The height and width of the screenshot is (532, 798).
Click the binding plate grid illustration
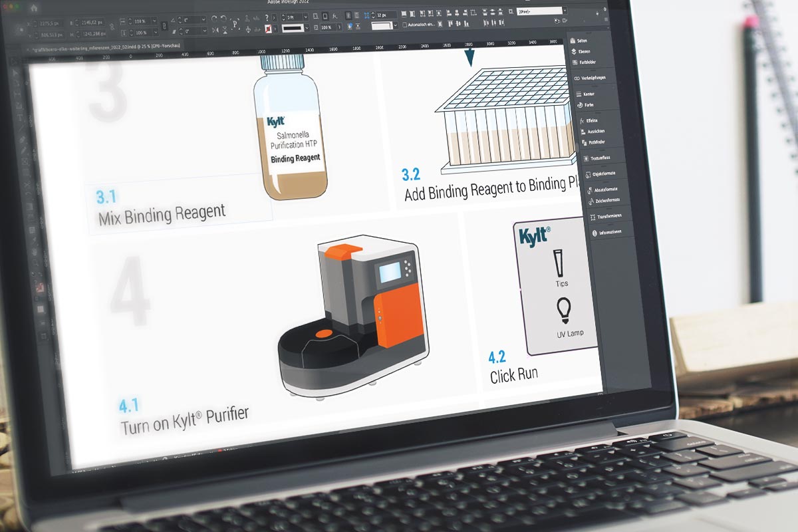click(x=507, y=120)
